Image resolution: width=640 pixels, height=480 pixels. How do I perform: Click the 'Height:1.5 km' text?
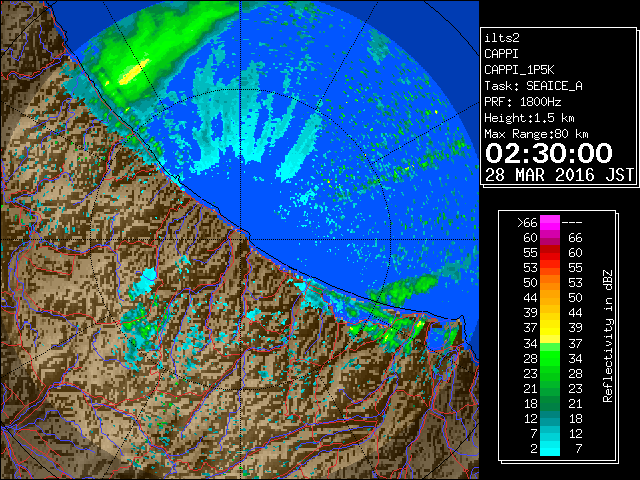pos(529,118)
